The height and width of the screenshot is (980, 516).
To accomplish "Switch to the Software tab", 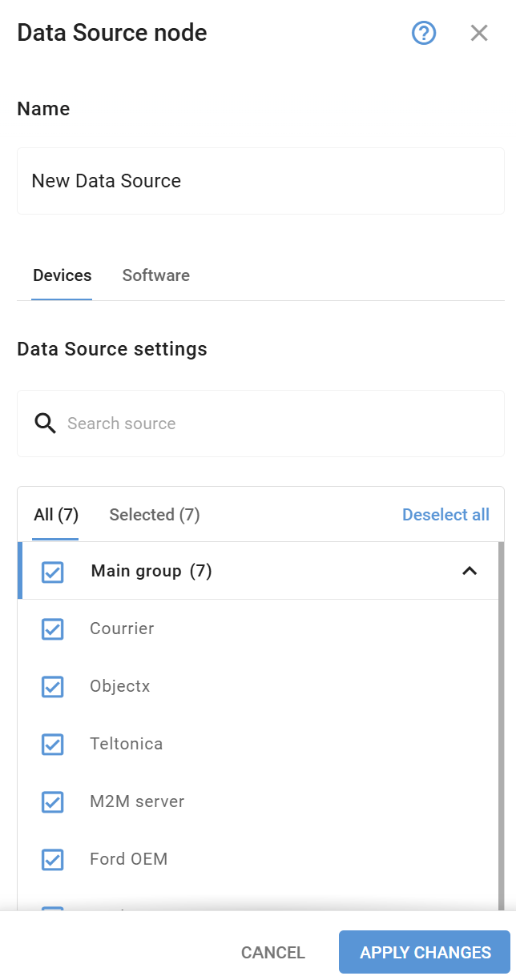I will pyautogui.click(x=156, y=275).
